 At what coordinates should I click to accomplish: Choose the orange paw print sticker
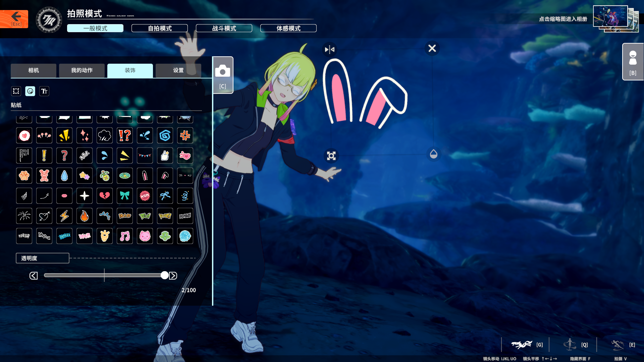pos(24,176)
